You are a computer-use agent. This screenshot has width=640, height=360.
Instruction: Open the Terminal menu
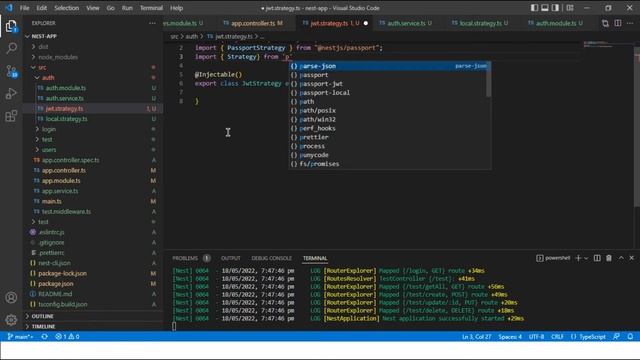coord(151,8)
